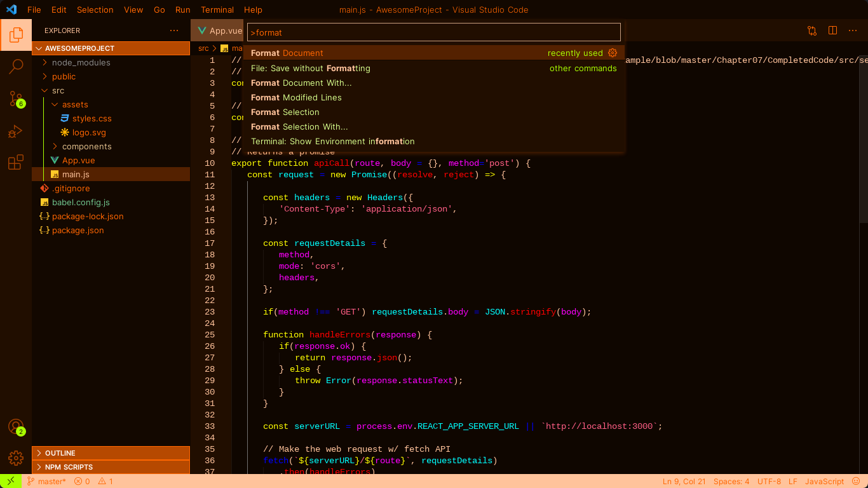
Task: Open the Selection menu
Action: click(x=95, y=10)
